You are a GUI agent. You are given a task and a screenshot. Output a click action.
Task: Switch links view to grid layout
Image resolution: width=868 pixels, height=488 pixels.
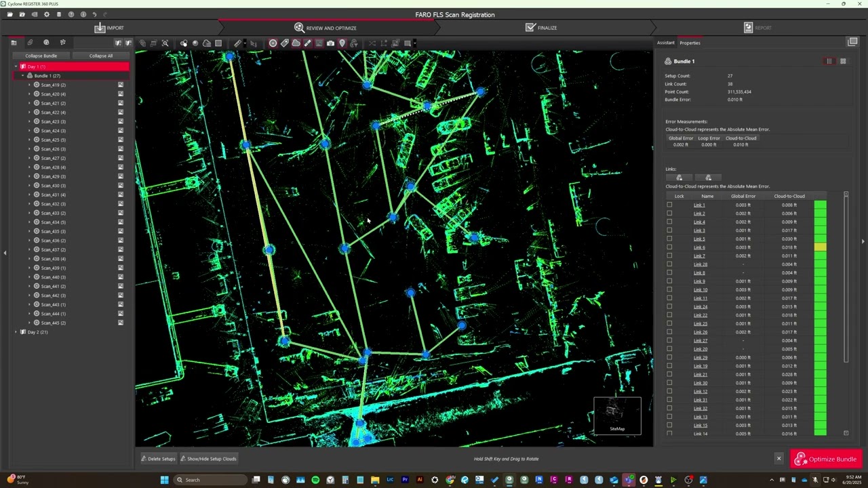[x=843, y=61]
